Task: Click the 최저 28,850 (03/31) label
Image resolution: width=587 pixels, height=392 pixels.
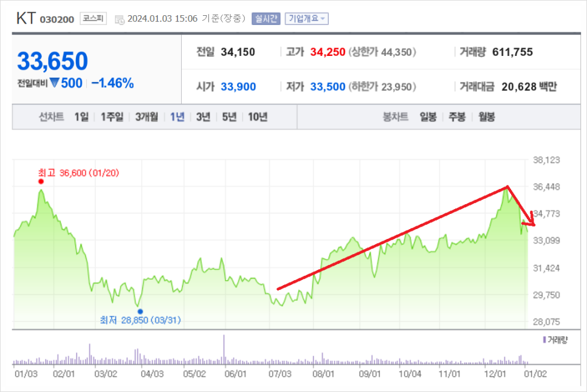Action: [x=140, y=320]
